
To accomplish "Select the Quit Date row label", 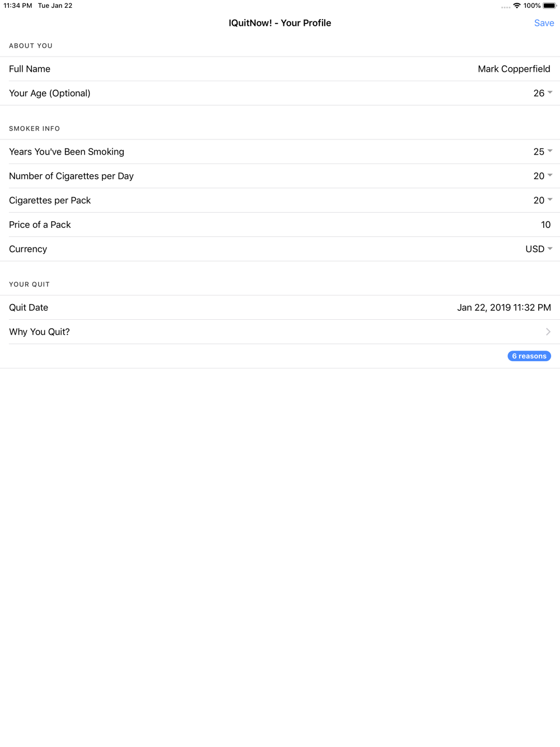I will (x=29, y=307).
